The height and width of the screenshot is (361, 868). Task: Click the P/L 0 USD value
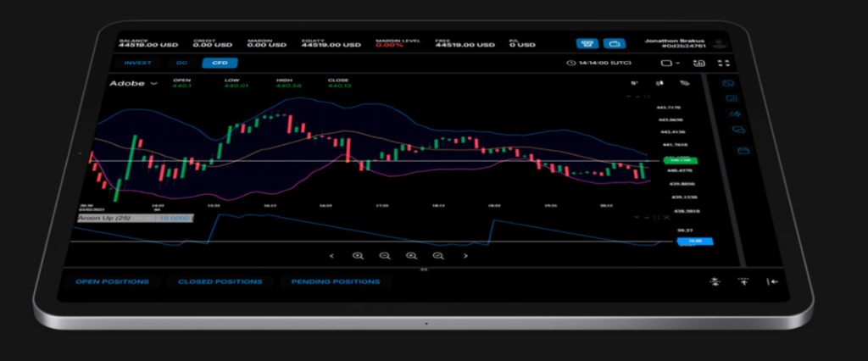522,45
